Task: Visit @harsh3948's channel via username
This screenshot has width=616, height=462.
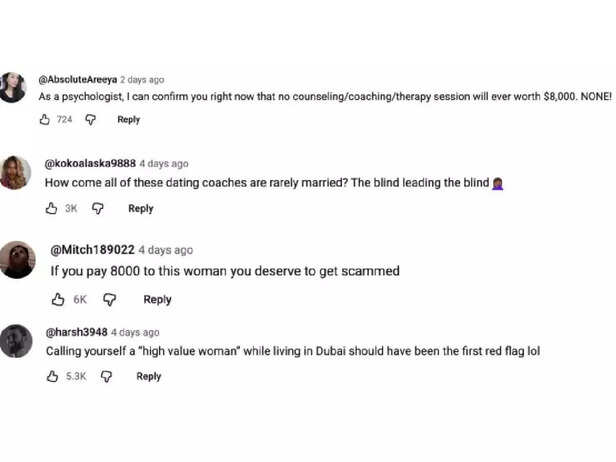Action: [x=76, y=332]
